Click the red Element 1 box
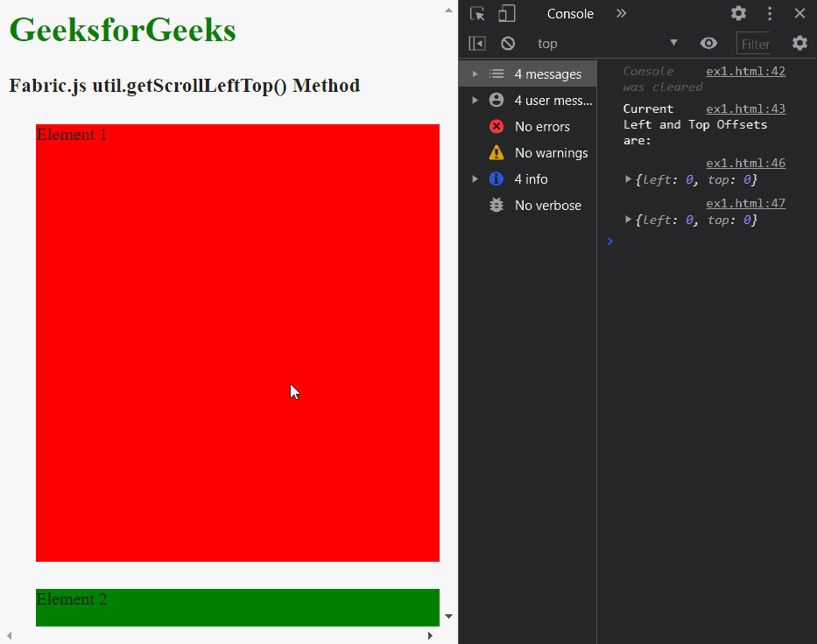Image resolution: width=817 pixels, height=644 pixels. coord(236,341)
